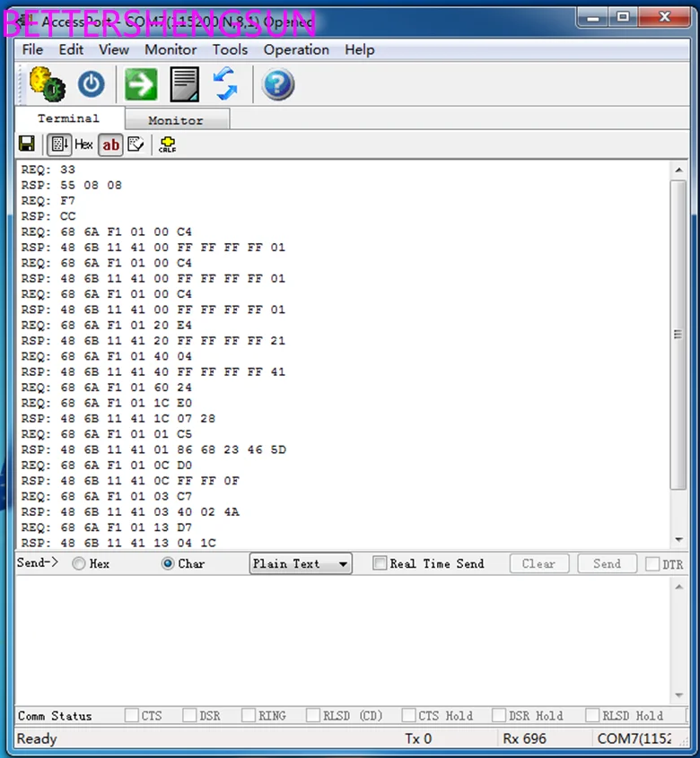Switch to the Terminal tab
Image resolution: width=700 pixels, height=758 pixels.
[69, 118]
